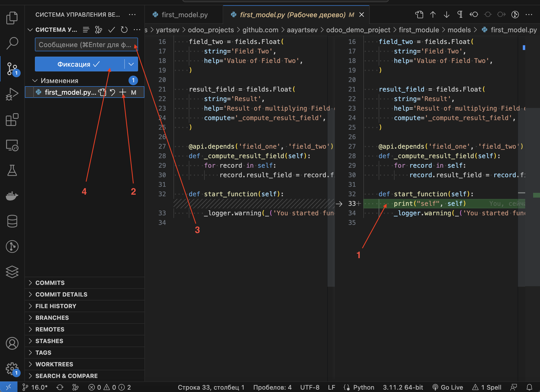The width and height of the screenshot is (540, 392).
Task: Open the Search view in activity bar
Action: click(x=12, y=43)
